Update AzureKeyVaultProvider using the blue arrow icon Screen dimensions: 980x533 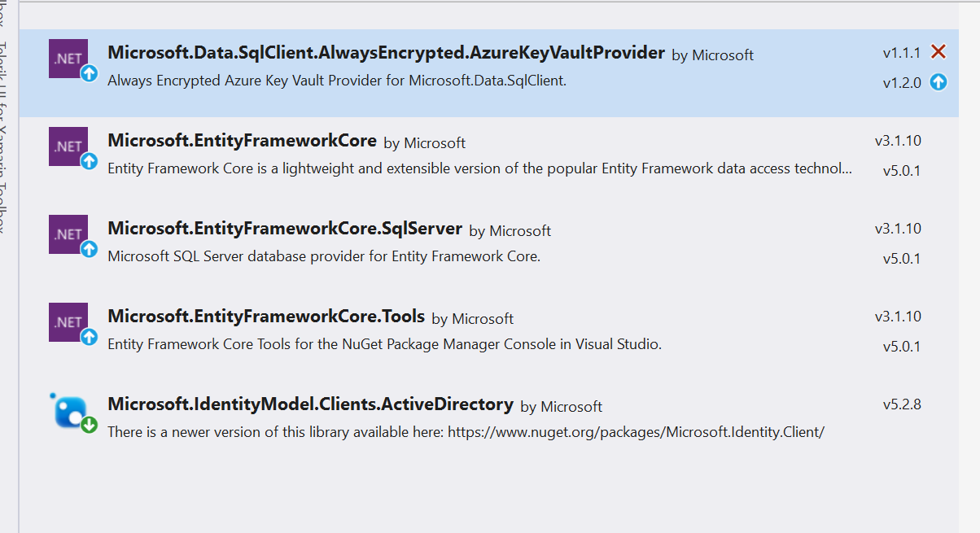tap(938, 82)
